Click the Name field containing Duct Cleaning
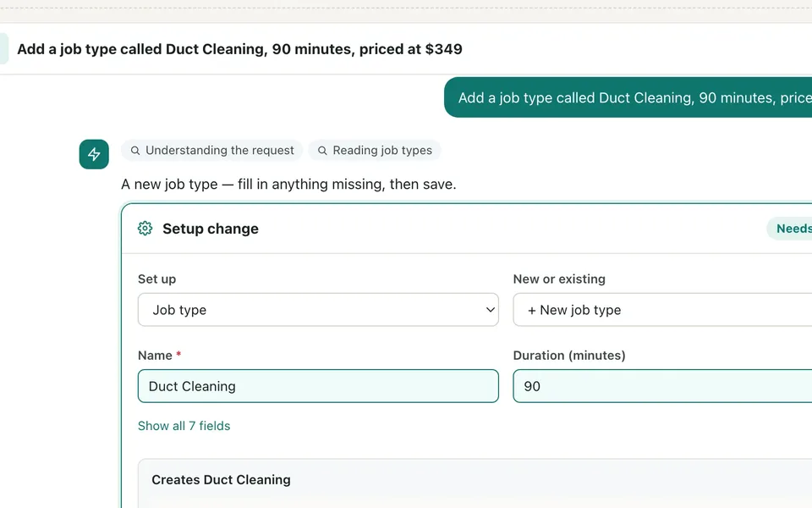812x508 pixels. (318, 386)
